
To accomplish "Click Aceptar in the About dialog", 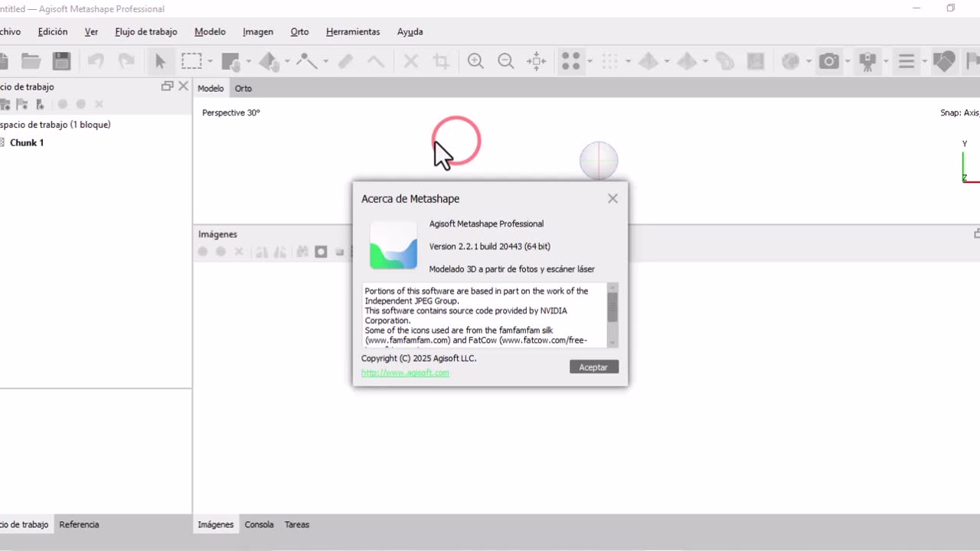I will point(594,367).
